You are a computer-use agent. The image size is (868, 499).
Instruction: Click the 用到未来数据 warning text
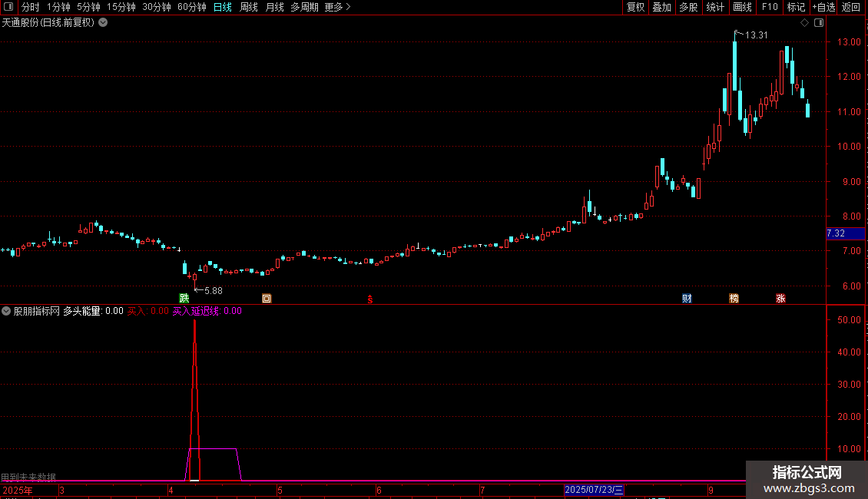point(28,478)
